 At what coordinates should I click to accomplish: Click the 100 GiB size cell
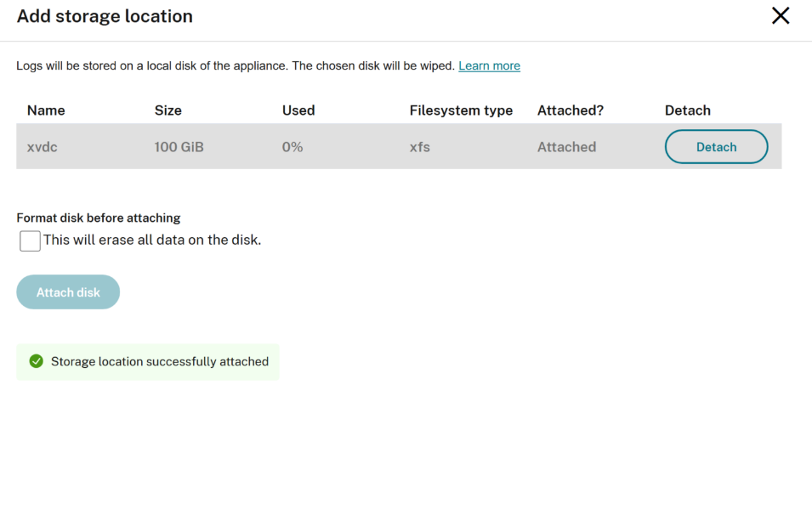(x=179, y=147)
